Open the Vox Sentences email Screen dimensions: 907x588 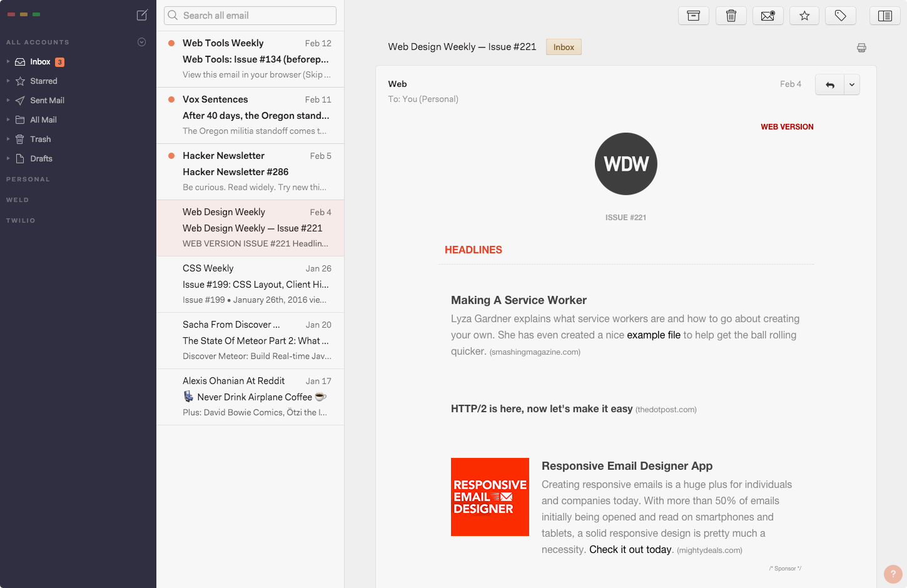[x=250, y=115]
